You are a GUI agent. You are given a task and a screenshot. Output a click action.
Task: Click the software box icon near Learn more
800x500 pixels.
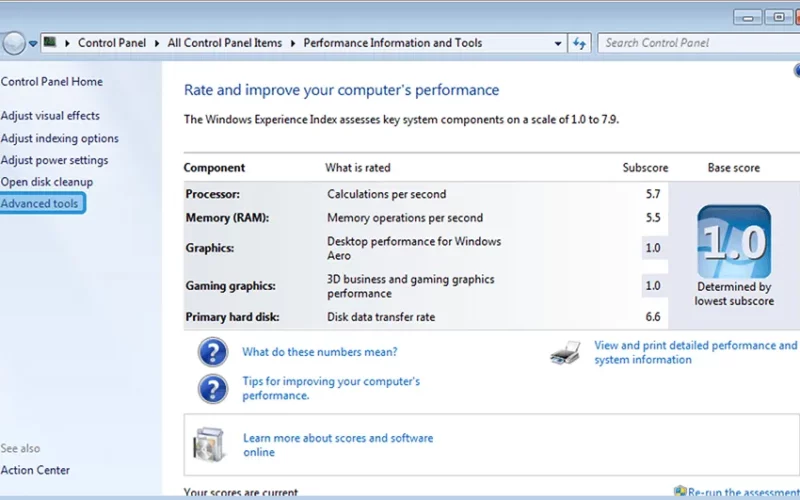click(x=208, y=445)
